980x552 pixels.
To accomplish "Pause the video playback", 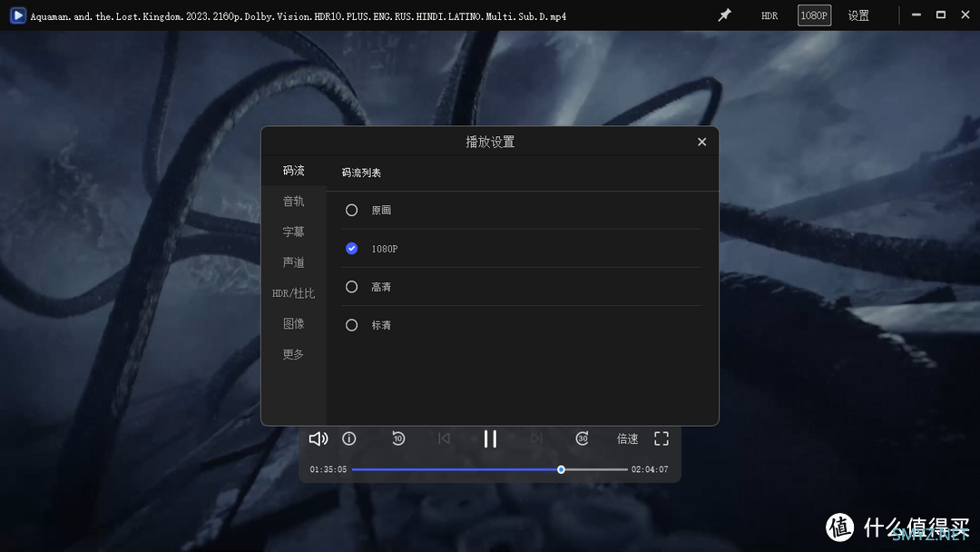I will pos(491,439).
